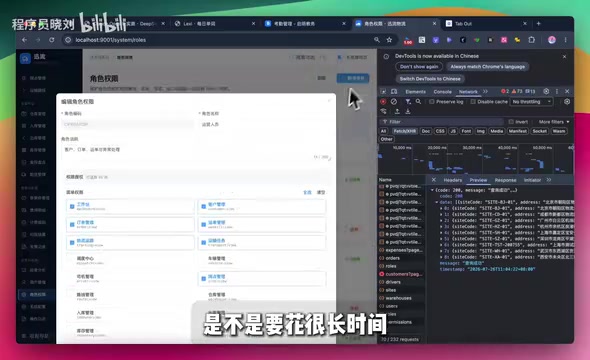Open the More filters dropdown
The image size is (590, 360).
554,122
